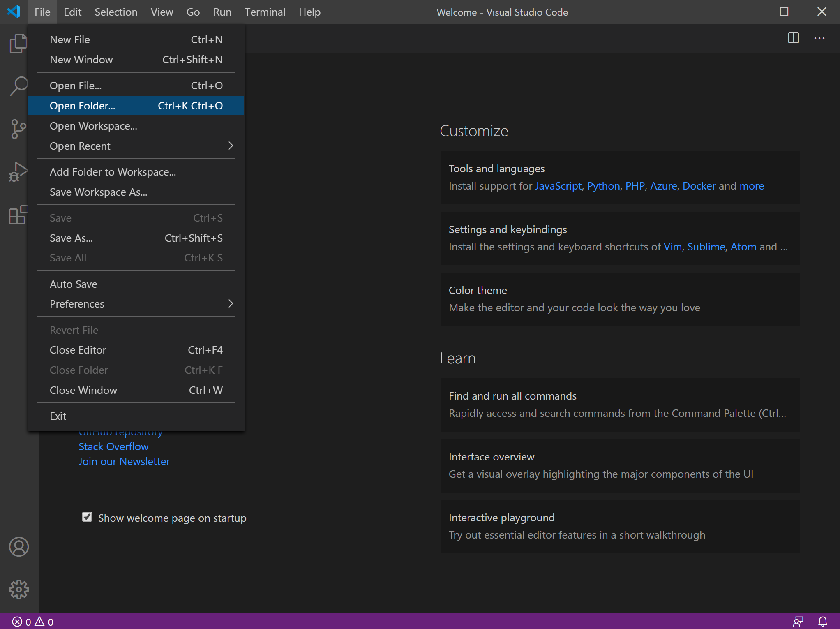This screenshot has height=629, width=840.
Task: Click the Sublime keybindings link
Action: [x=706, y=247]
